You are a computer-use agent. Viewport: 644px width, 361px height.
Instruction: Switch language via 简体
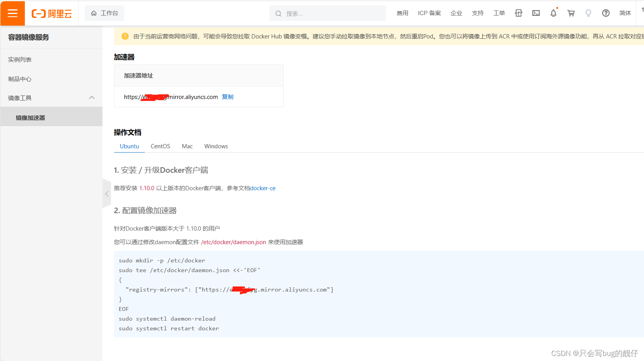pyautogui.click(x=625, y=13)
